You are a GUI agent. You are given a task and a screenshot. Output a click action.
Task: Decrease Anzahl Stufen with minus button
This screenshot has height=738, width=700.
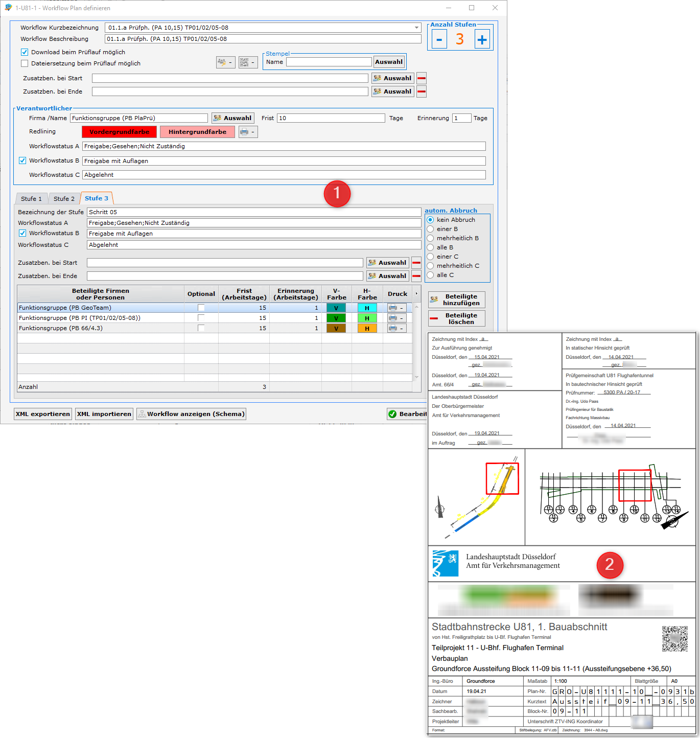[x=439, y=39]
